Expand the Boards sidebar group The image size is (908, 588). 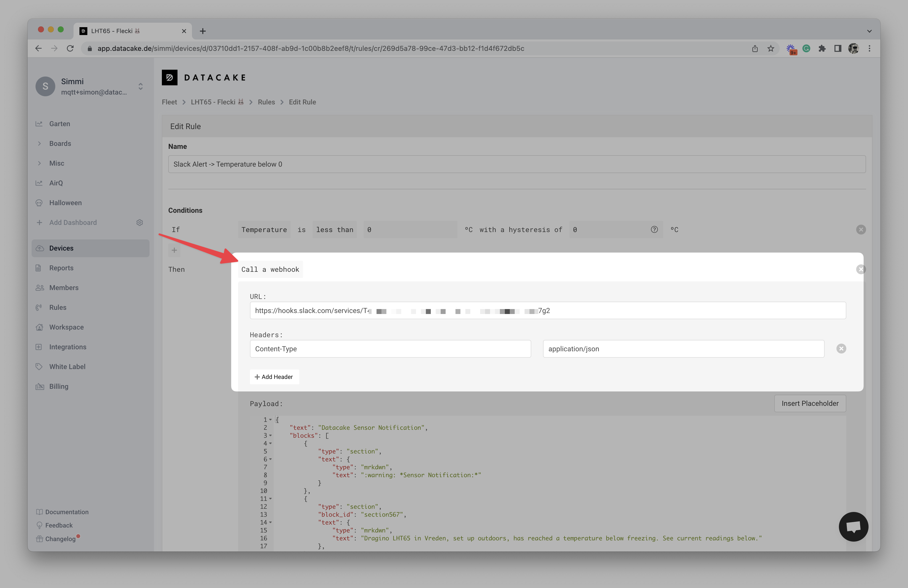[40, 143]
